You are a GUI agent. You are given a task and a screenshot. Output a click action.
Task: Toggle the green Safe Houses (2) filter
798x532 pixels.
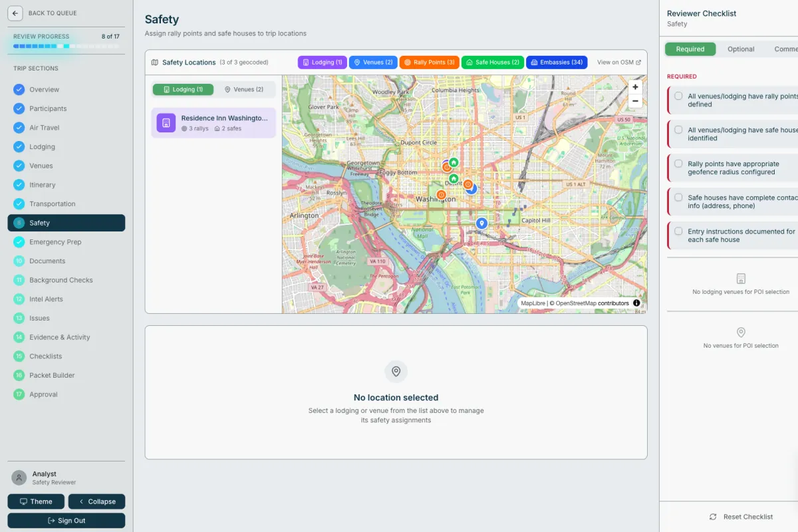(493, 63)
